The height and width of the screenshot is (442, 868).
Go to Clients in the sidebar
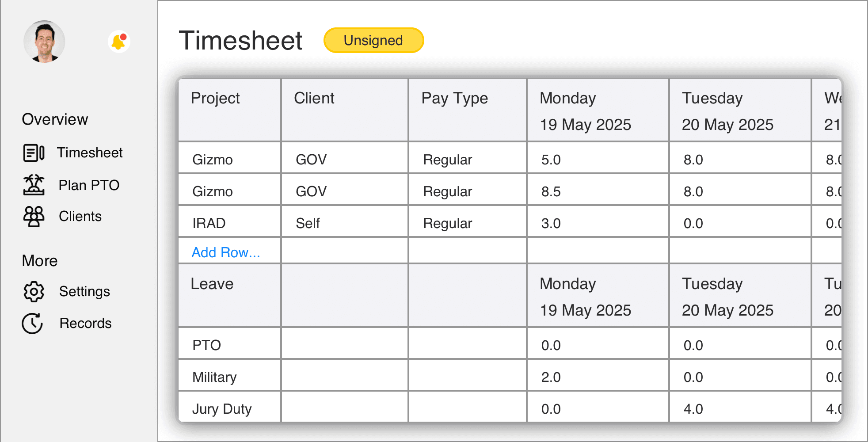80,216
